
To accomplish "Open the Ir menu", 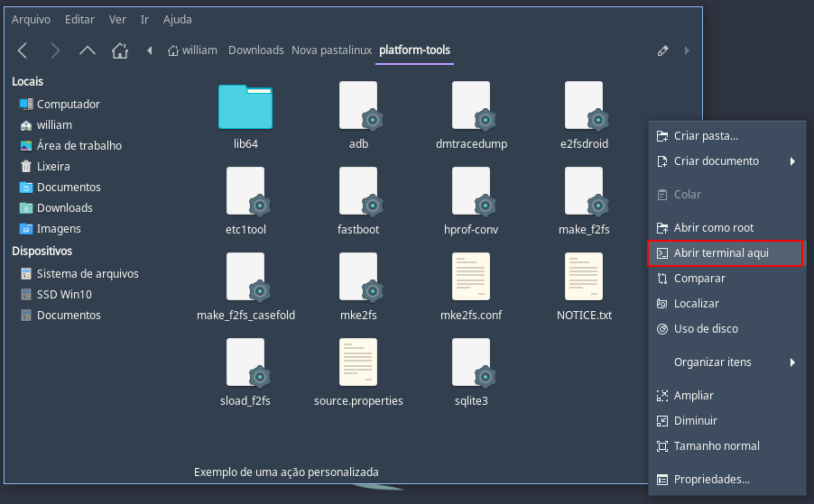I will tap(144, 20).
